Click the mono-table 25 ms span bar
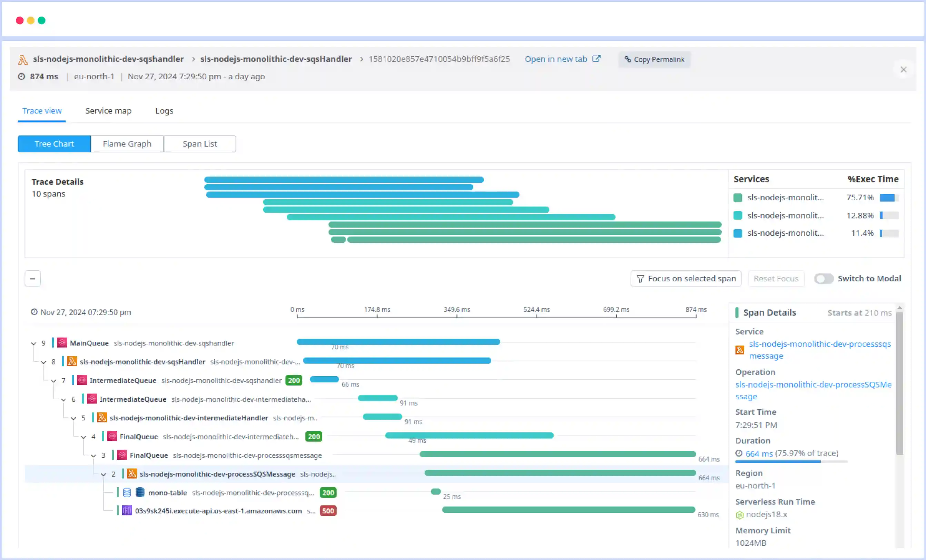The height and width of the screenshot is (560, 926). coord(435,491)
